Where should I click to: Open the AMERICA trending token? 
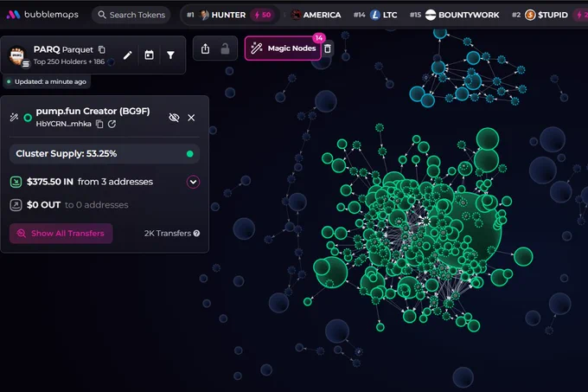pos(316,15)
